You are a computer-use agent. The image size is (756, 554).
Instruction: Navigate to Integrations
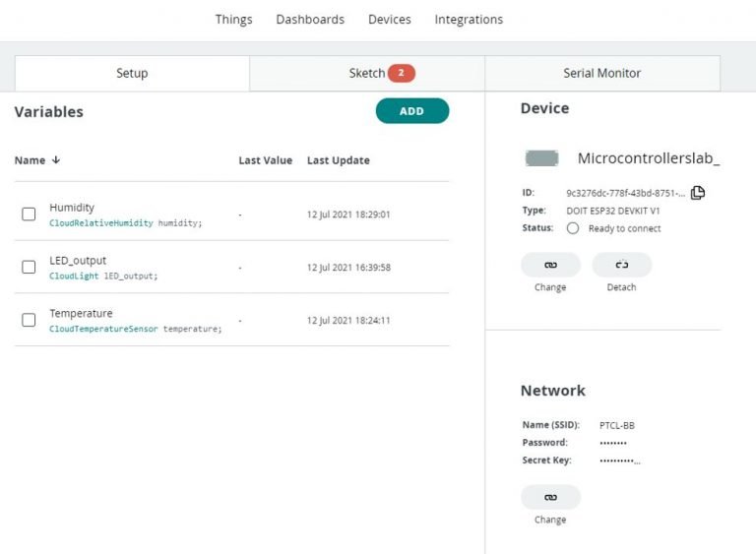(x=469, y=20)
